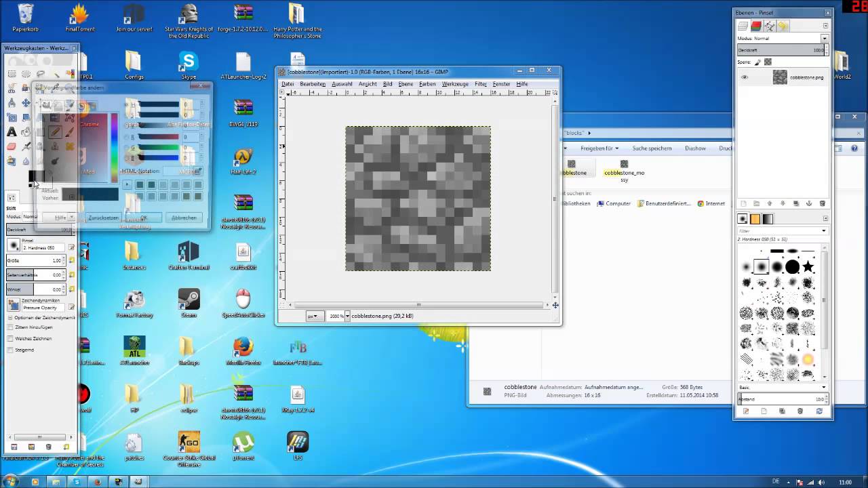Delete layer using trash icon
This screenshot has width=868, height=488.
coord(823,203)
